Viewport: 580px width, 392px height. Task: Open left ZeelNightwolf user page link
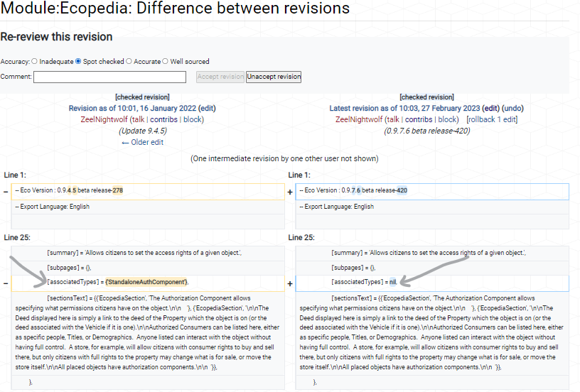(x=104, y=119)
